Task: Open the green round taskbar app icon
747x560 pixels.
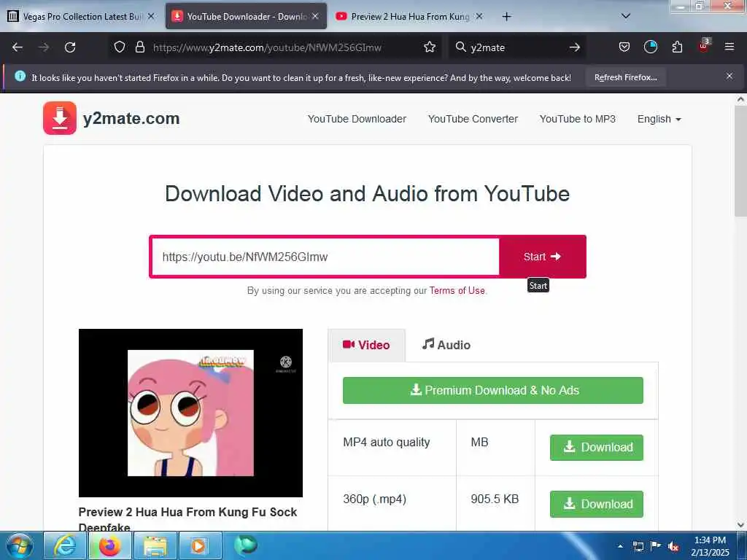Action: pyautogui.click(x=246, y=545)
